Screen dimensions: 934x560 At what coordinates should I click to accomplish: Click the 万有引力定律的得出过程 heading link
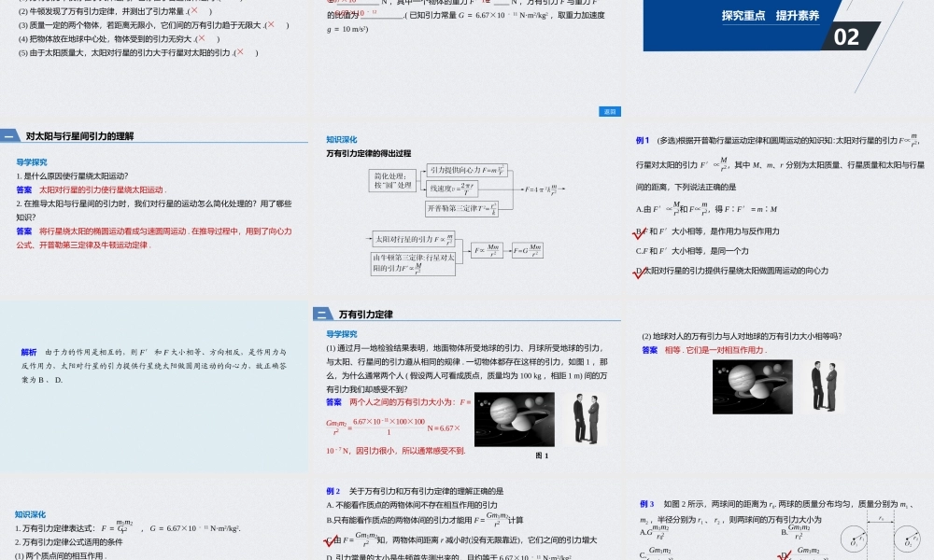pyautogui.click(x=367, y=154)
